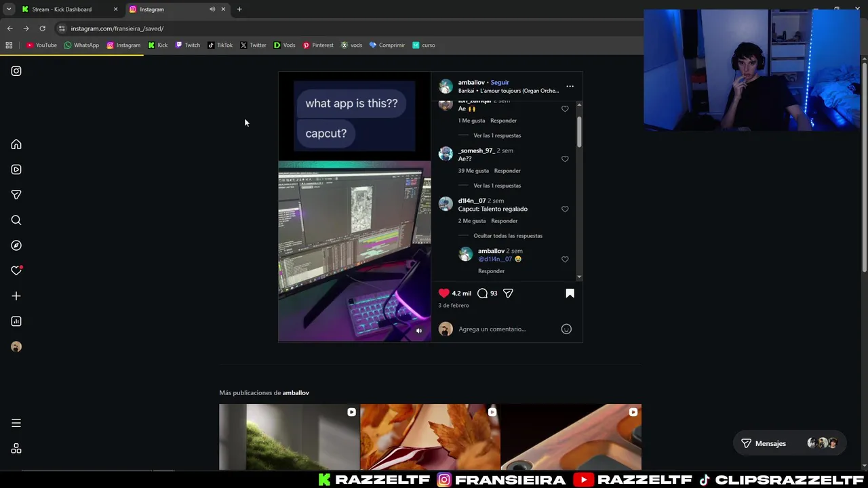Click the 4,2 mil likes count
868x488 pixels.
[x=462, y=293]
